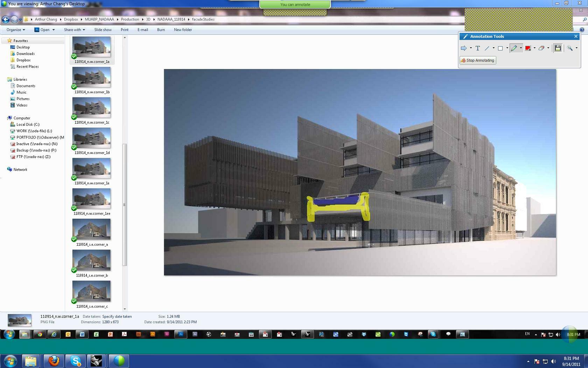This screenshot has height=368, width=588.
Task: Open Internet Explorer in the remote taskbar
Action: (54, 334)
